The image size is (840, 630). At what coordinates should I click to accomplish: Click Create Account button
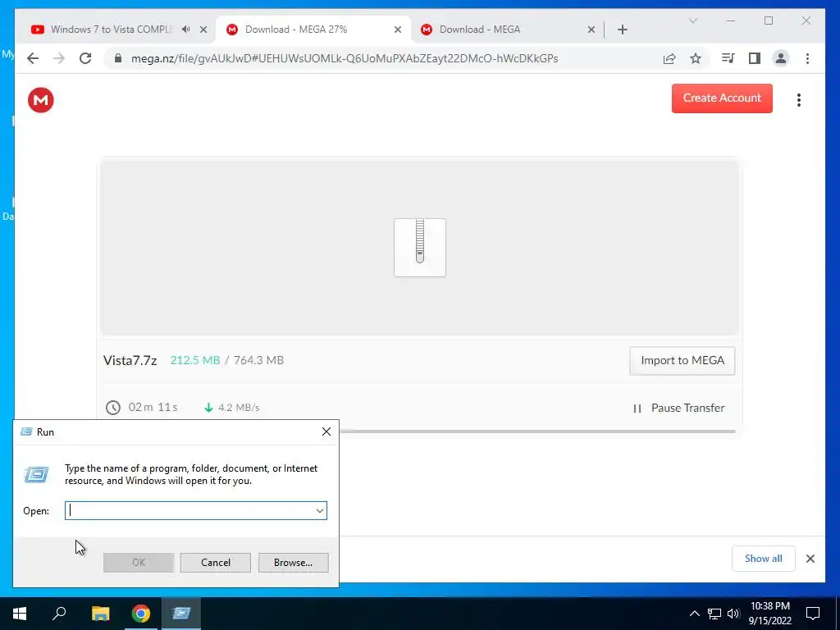pos(722,98)
